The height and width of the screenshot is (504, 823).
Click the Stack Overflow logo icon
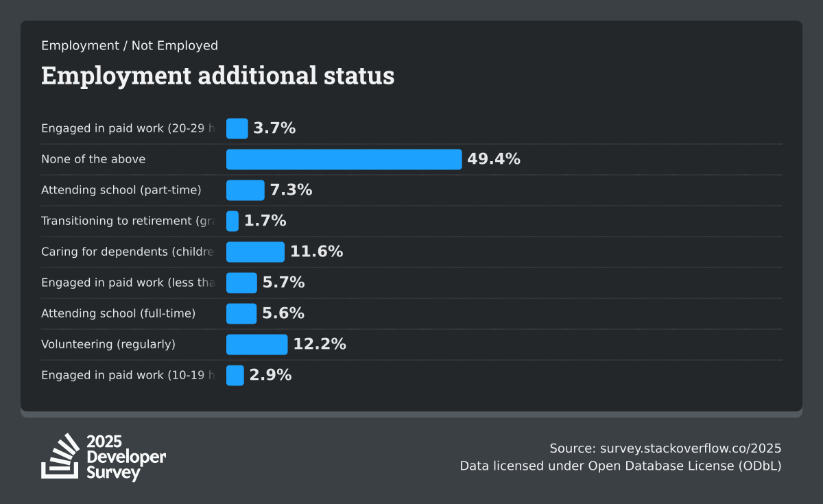(60, 456)
